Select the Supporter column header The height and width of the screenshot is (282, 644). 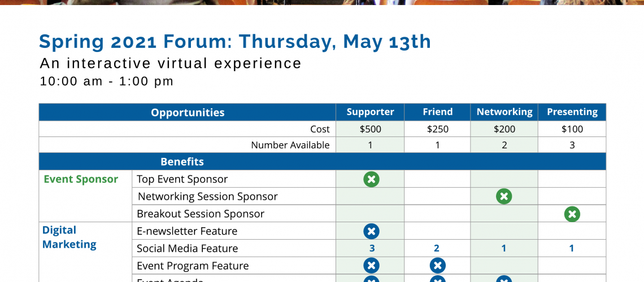(370, 112)
